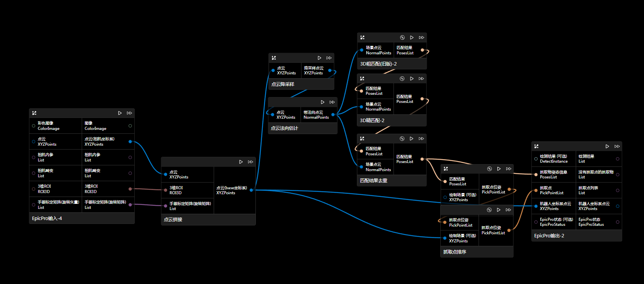Screen dimensions: 644x284
Task: Run the 点云降采样 node with play icon
Action: 319,58
